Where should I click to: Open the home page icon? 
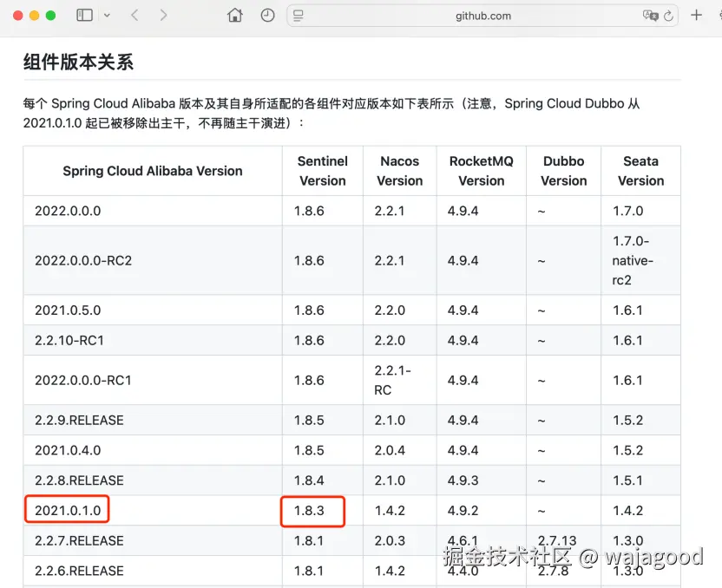235,16
